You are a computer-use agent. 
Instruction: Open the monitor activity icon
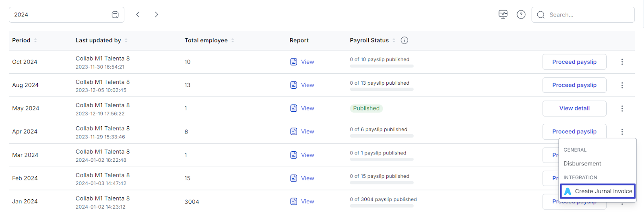click(x=503, y=15)
